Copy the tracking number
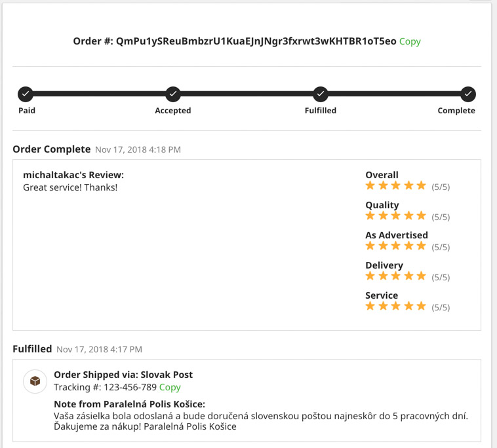Screen dimensions: 497x448 170,387
